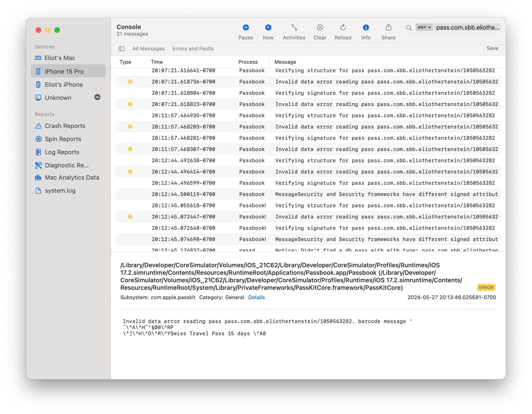Sort by Process column header
Viewport: 532px width, 414px height.
coord(248,62)
